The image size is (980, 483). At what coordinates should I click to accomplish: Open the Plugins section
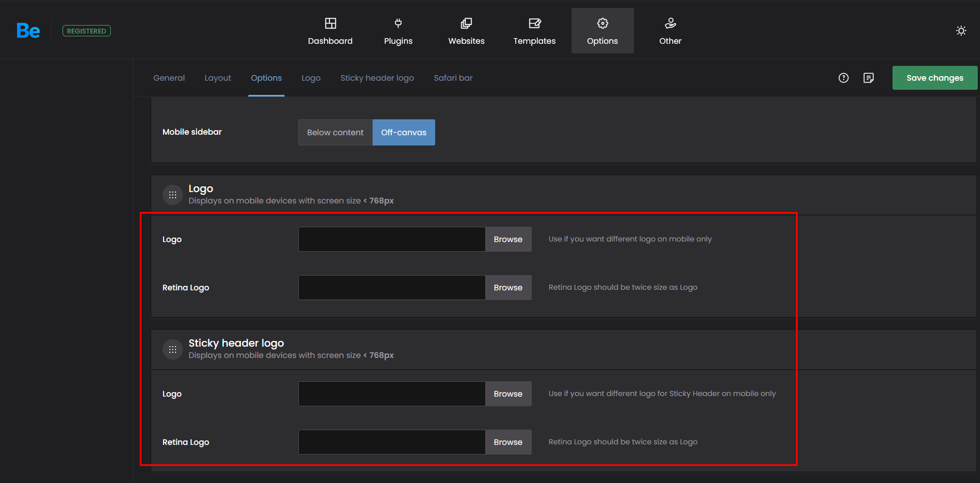398,31
